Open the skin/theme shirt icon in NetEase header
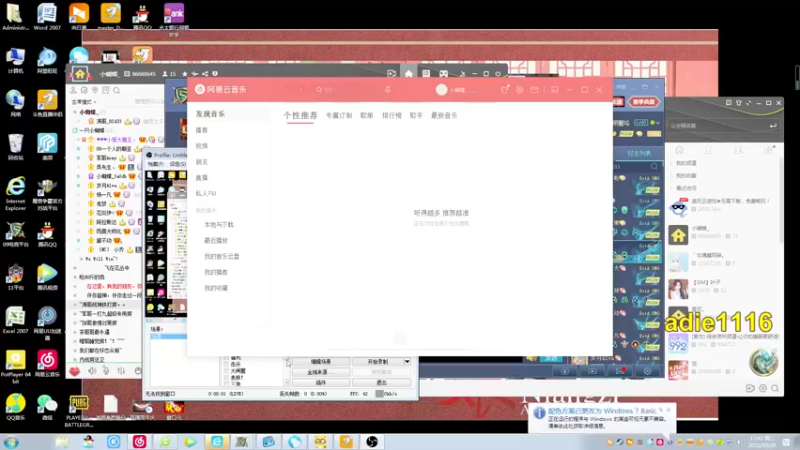800x450 pixels. tap(505, 89)
